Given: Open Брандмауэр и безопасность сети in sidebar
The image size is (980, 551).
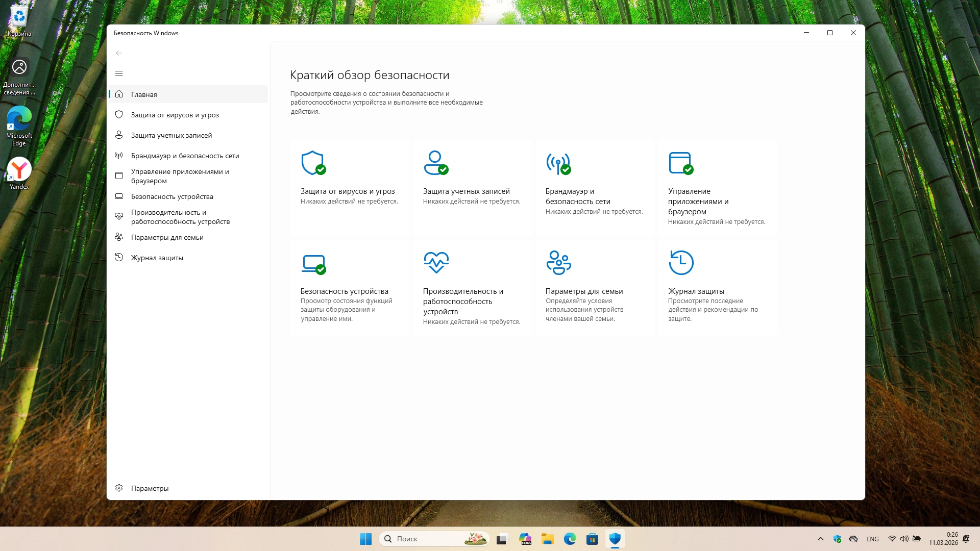Looking at the screenshot, I should coord(185,156).
